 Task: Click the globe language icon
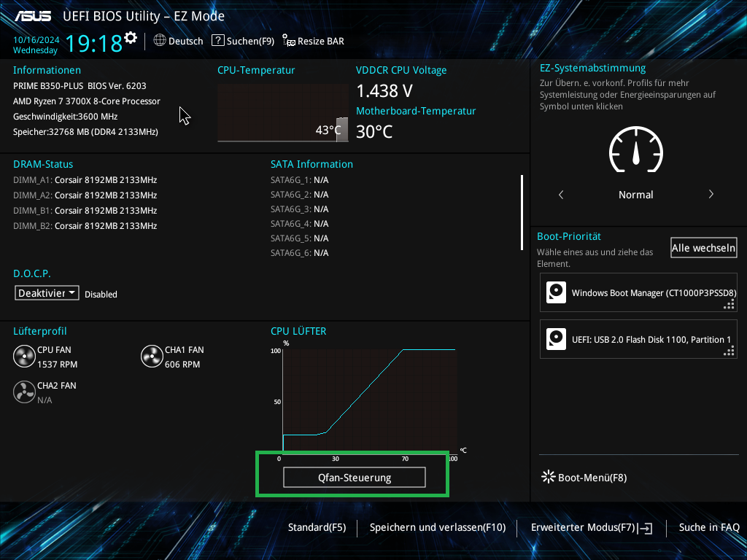pos(160,41)
